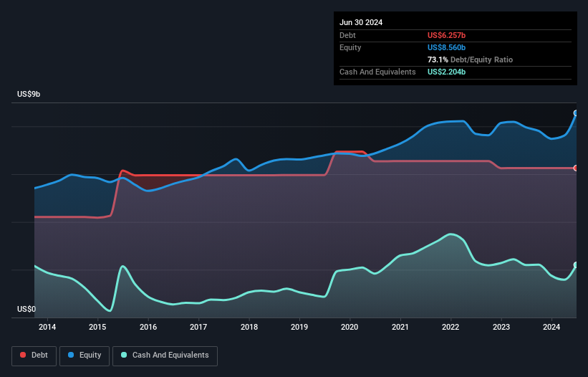Click the US$8.560b equity value
Image resolution: width=588 pixels, height=377 pixels.
coord(446,47)
